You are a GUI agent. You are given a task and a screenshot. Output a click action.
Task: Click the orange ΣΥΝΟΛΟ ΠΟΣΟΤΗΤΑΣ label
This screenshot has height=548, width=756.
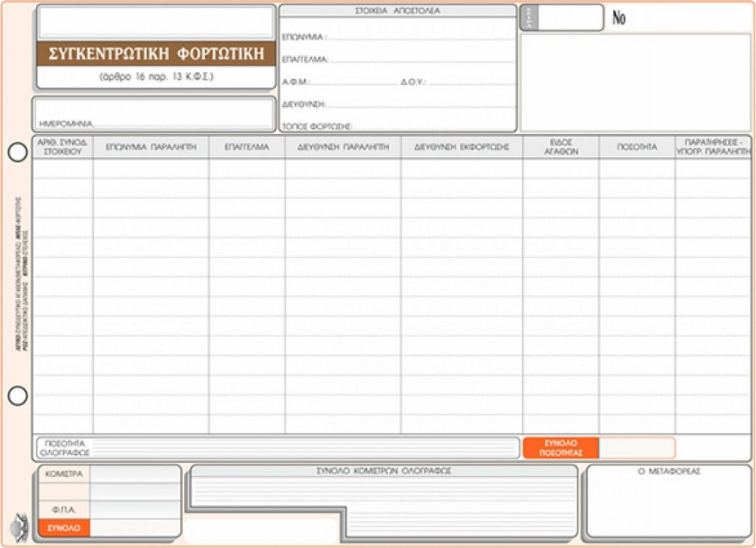coord(561,448)
